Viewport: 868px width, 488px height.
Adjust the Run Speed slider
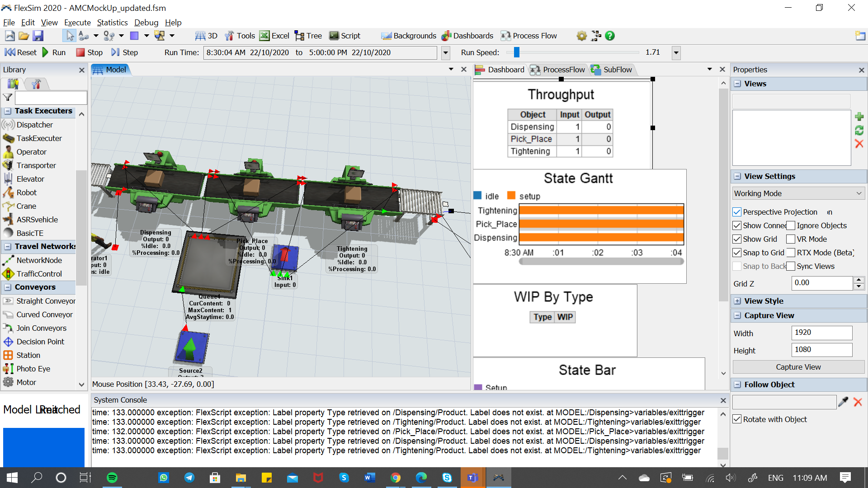[x=517, y=52]
